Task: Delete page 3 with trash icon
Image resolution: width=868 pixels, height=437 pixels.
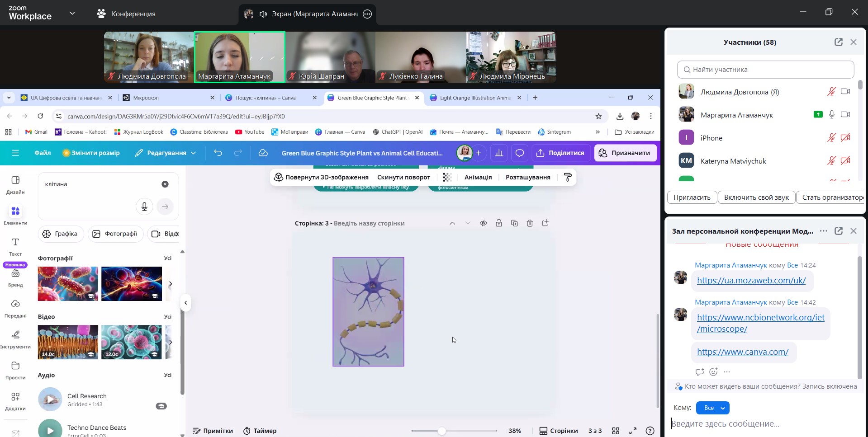Action: [530, 223]
